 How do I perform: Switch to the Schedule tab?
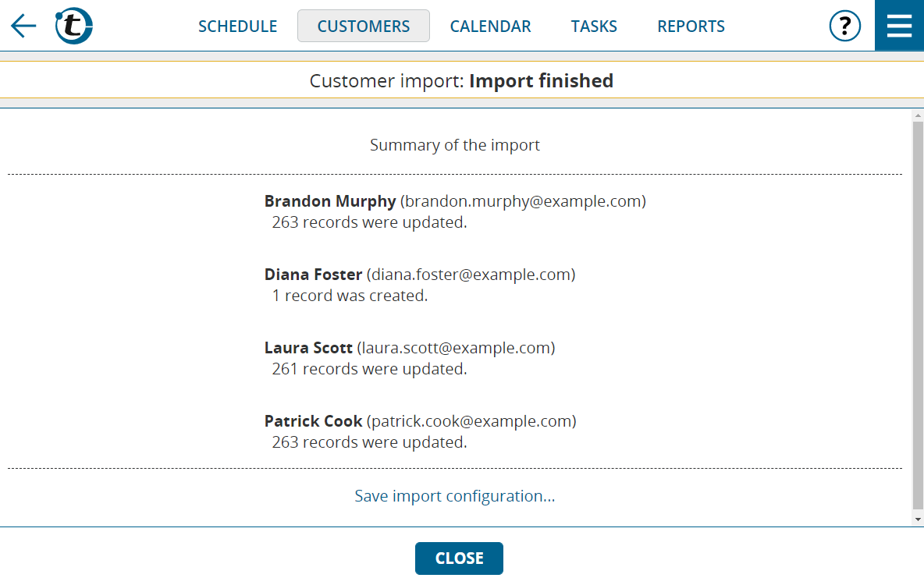(237, 26)
